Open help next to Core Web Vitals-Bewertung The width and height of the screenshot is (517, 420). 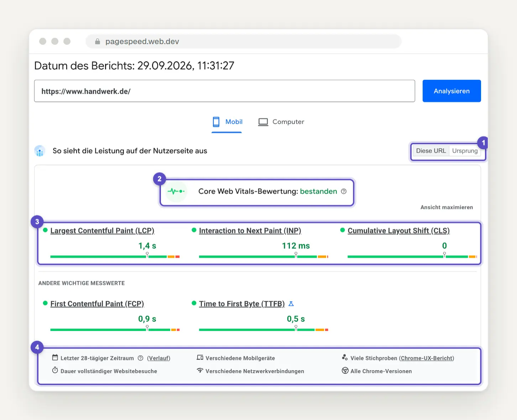click(344, 191)
